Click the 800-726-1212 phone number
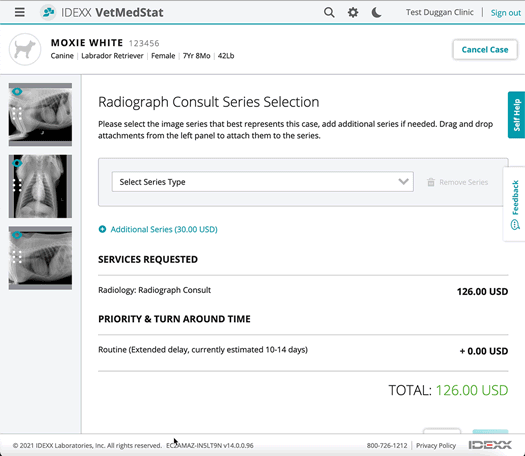This screenshot has height=456, width=525. [x=387, y=446]
